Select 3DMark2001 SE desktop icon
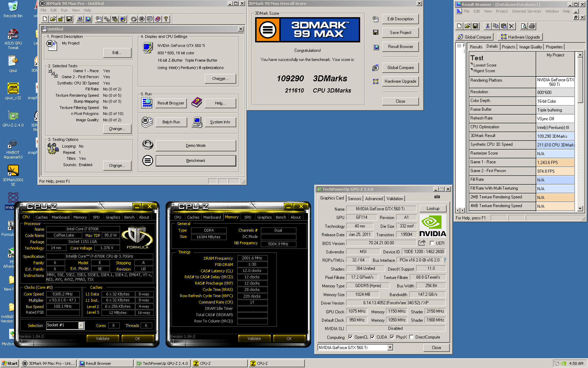 point(13,176)
